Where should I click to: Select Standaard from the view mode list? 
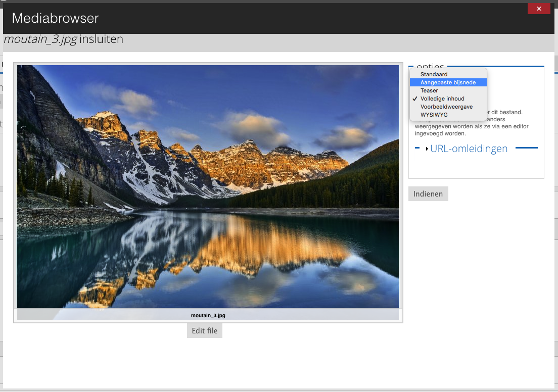pyautogui.click(x=434, y=74)
